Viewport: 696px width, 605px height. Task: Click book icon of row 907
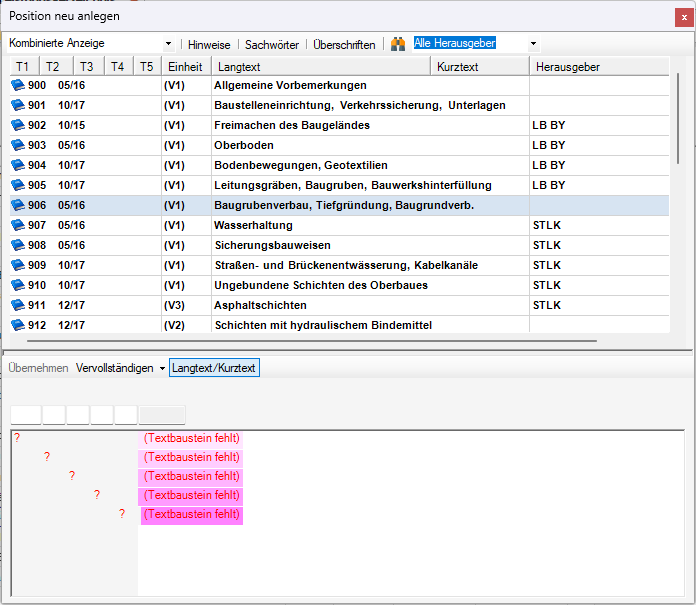pyautogui.click(x=18, y=225)
